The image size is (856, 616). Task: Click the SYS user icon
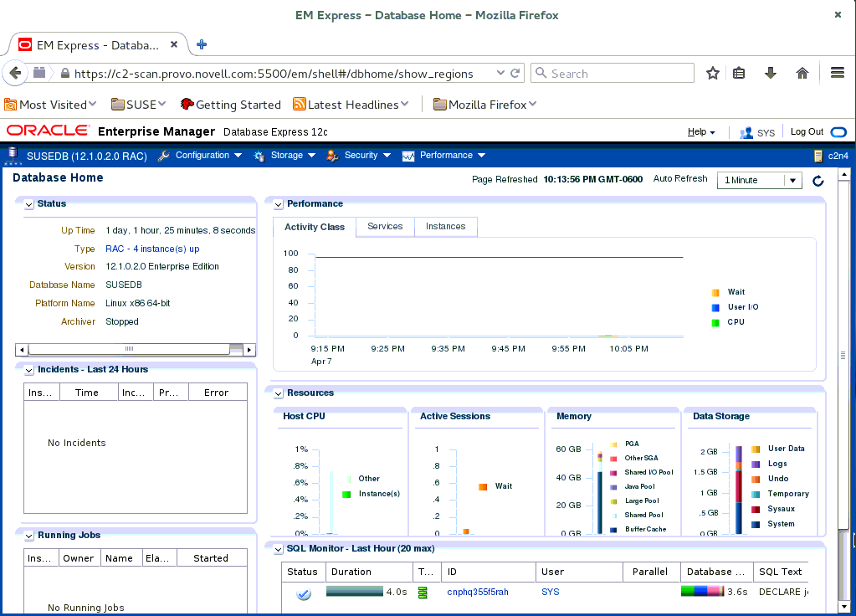coord(746,133)
